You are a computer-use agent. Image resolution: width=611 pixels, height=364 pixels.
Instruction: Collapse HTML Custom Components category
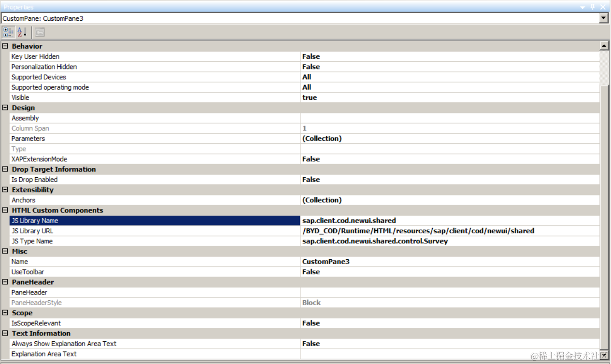(6, 210)
